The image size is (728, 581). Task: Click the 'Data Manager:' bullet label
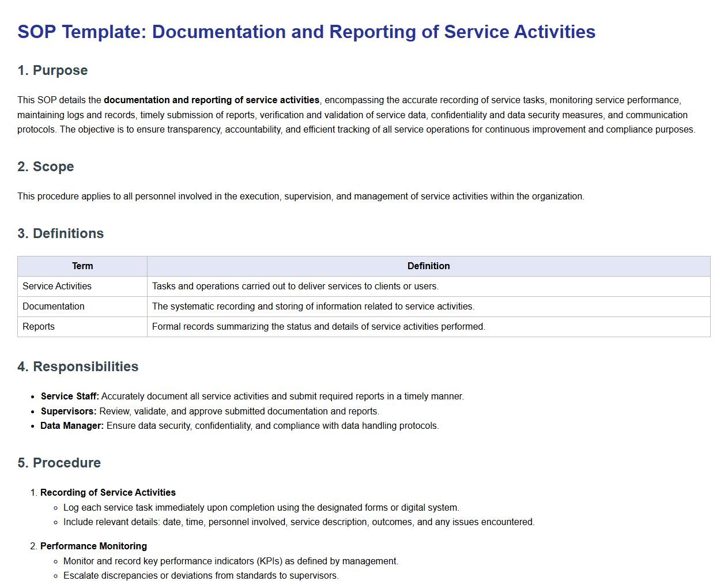72,426
